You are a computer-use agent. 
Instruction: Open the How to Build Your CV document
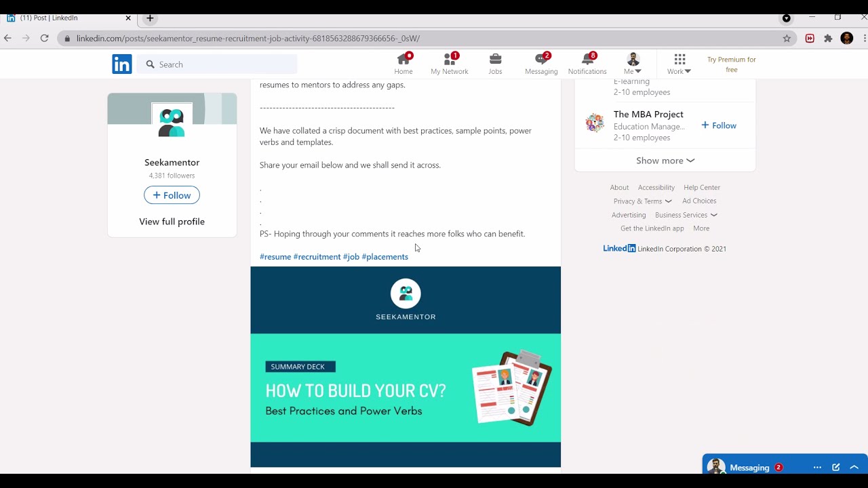[406, 367]
